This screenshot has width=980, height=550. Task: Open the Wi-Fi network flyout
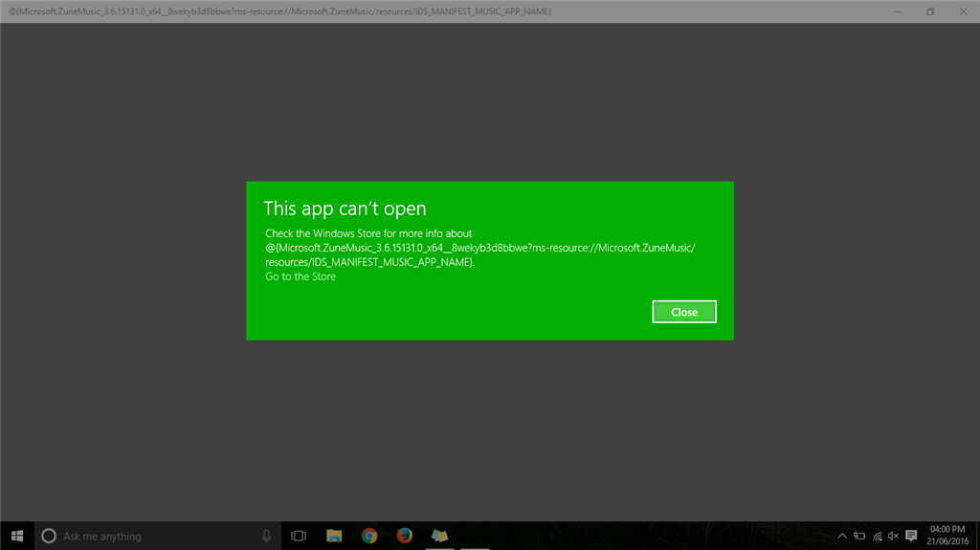click(878, 536)
